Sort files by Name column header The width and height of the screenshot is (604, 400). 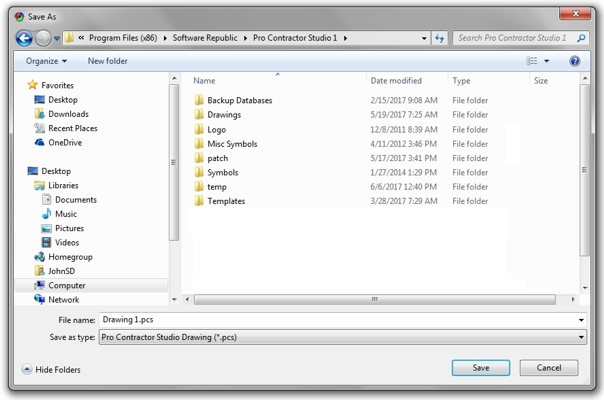coord(204,80)
